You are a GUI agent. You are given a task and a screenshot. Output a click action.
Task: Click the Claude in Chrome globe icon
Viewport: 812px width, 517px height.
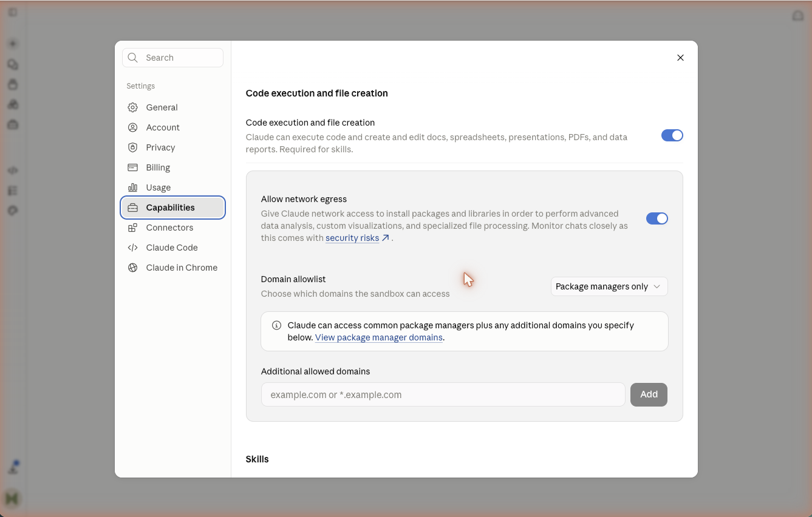[x=132, y=268]
